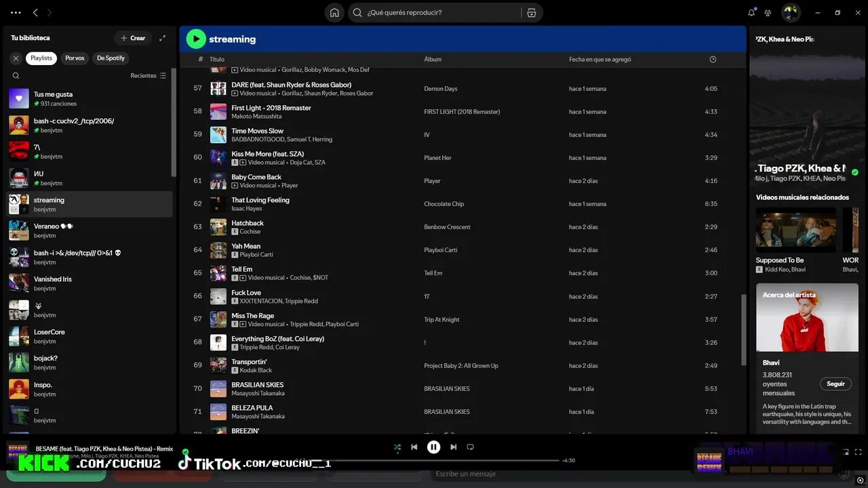The height and width of the screenshot is (488, 868).
Task: Select the Transportin' track title
Action: click(249, 362)
